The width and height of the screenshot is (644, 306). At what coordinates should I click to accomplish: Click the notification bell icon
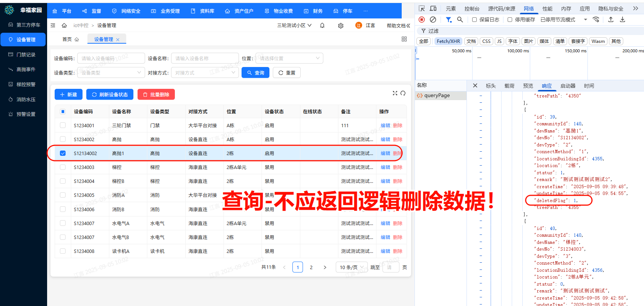322,26
